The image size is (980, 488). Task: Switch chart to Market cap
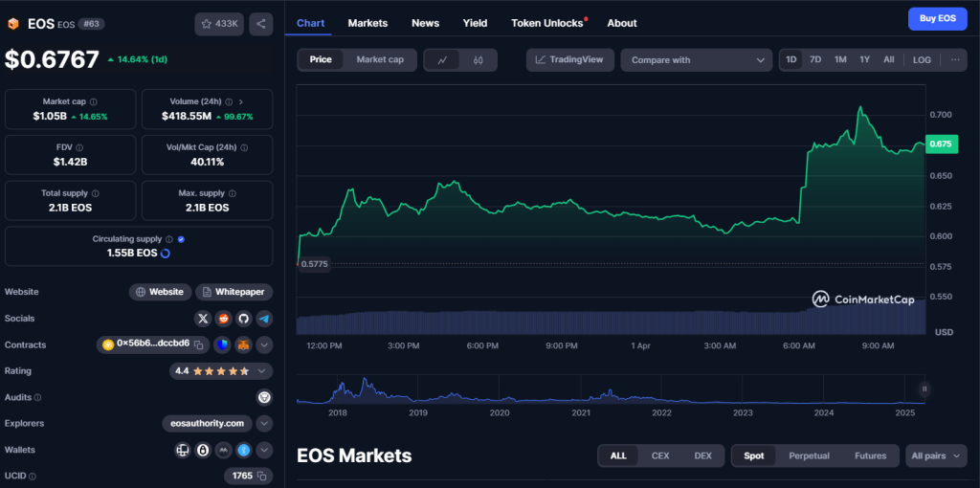click(x=380, y=60)
